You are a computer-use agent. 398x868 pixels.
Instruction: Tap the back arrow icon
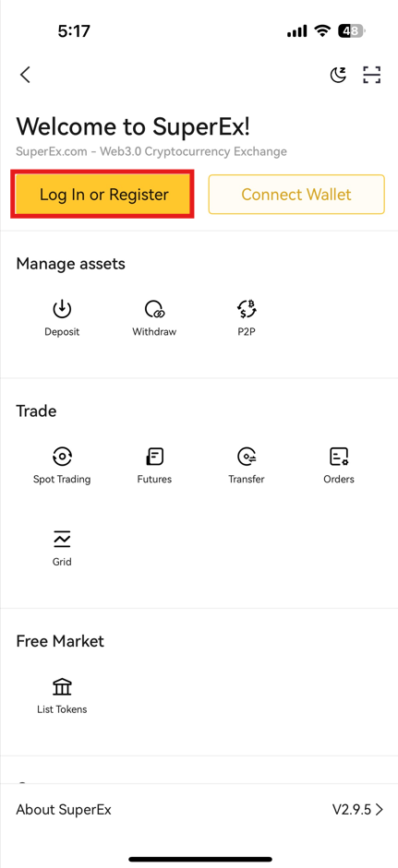click(x=25, y=74)
